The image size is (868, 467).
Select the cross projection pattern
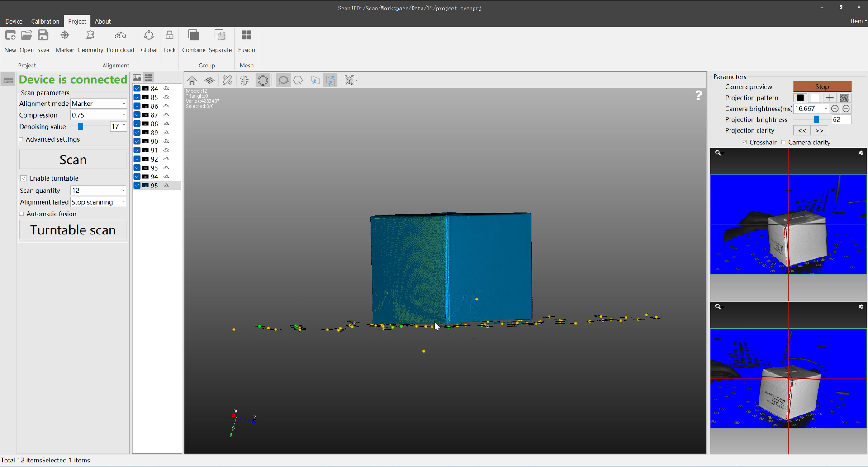point(830,98)
